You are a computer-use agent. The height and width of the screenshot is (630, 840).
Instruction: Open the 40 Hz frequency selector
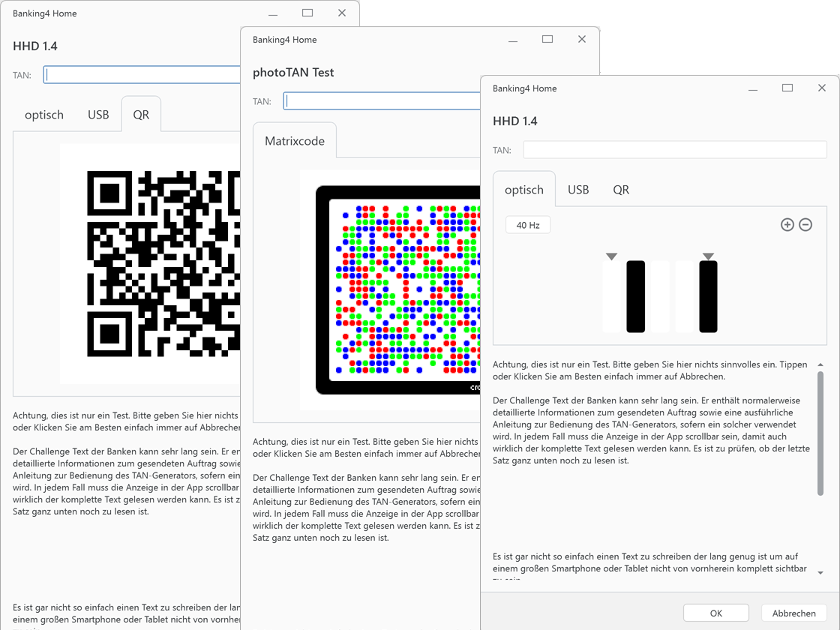click(528, 225)
